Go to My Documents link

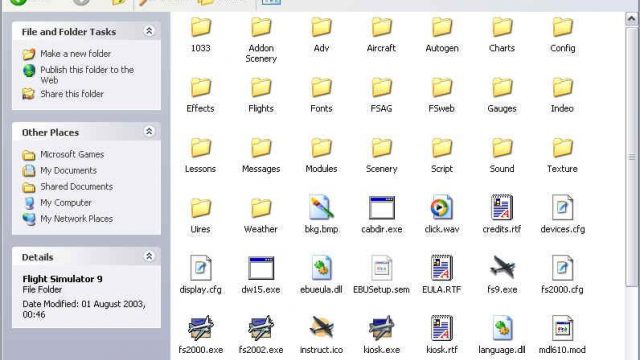click(68, 171)
